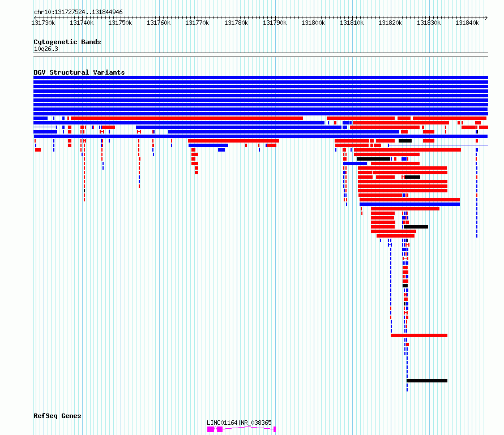Select the bottommost long black variant bar
The height and width of the screenshot is (435, 504).
click(427, 381)
